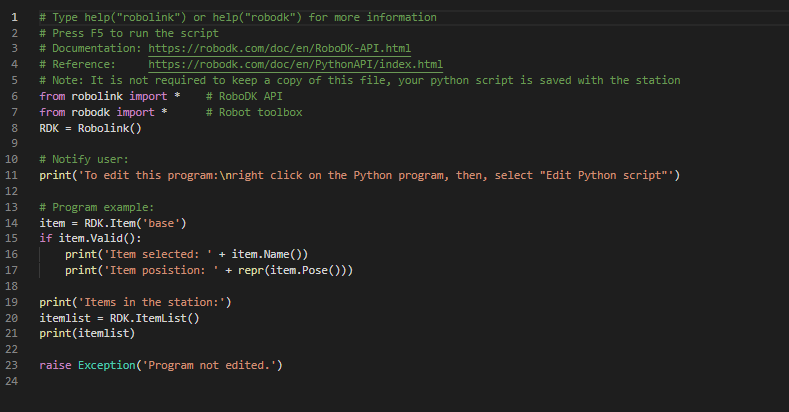The width and height of the screenshot is (789, 412).
Task: Open the RoboDK-API.html documentation link
Action: click(279, 49)
